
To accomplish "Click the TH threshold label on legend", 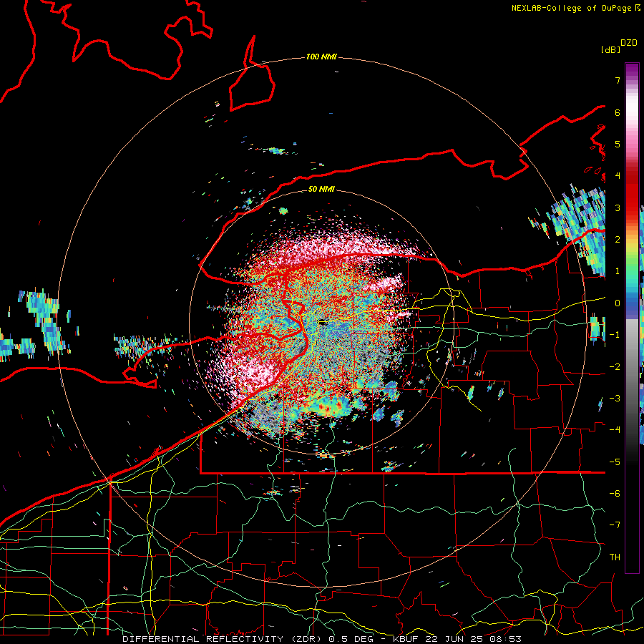I will [x=615, y=557].
